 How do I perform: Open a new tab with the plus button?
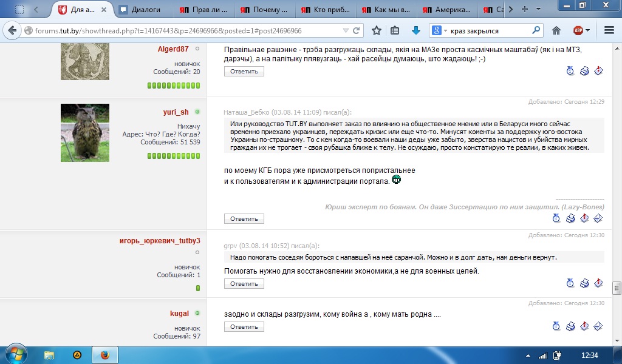524,9
